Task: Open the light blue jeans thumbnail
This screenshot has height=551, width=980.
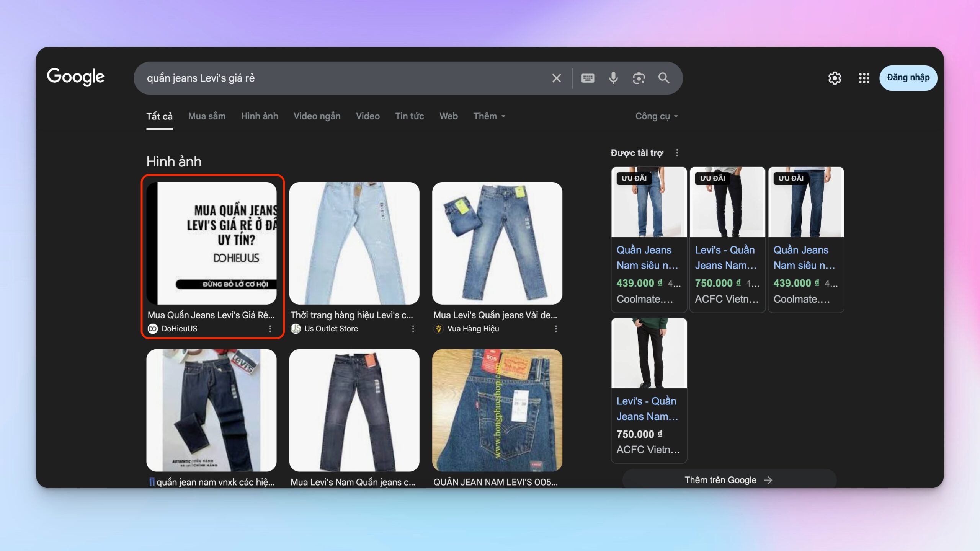Action: (354, 243)
